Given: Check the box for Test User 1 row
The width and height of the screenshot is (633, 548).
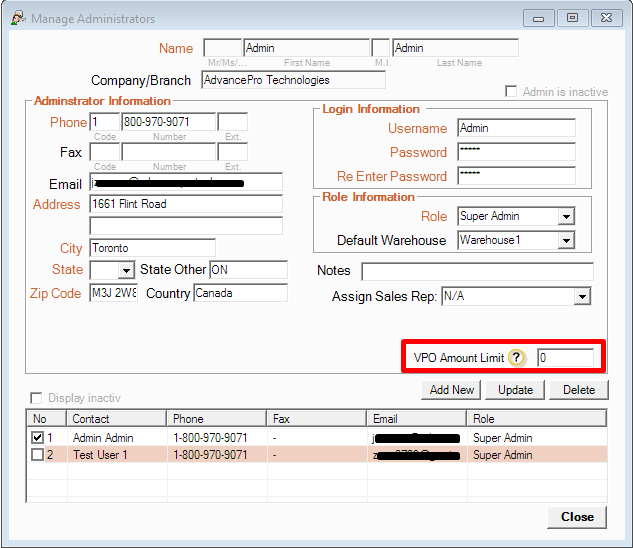Looking at the screenshot, I should coord(37,455).
